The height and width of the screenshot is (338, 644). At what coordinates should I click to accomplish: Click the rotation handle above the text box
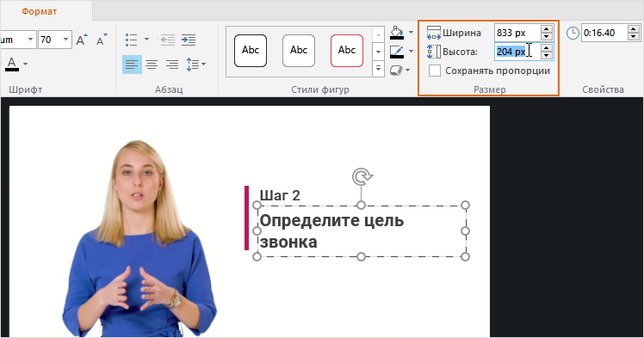(x=362, y=176)
